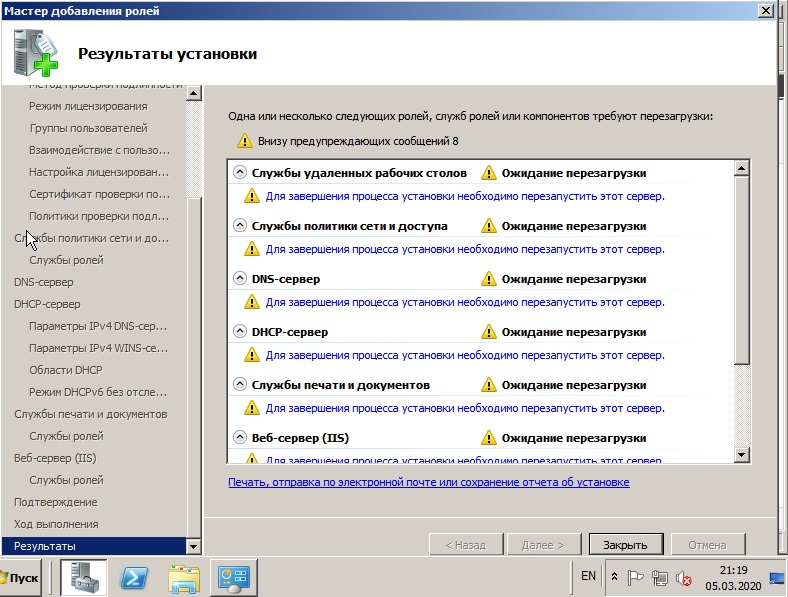Select Политики проверки подл... step in sidebar
Image resolution: width=788 pixels, height=597 pixels.
[x=99, y=216]
